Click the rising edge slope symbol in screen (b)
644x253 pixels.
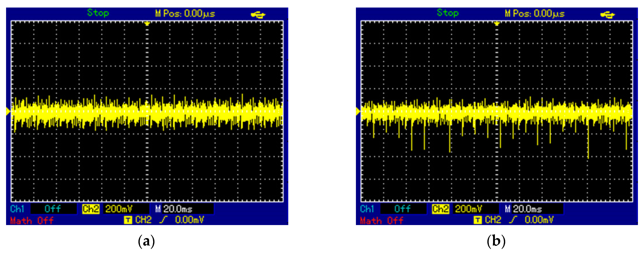pyautogui.click(x=513, y=220)
